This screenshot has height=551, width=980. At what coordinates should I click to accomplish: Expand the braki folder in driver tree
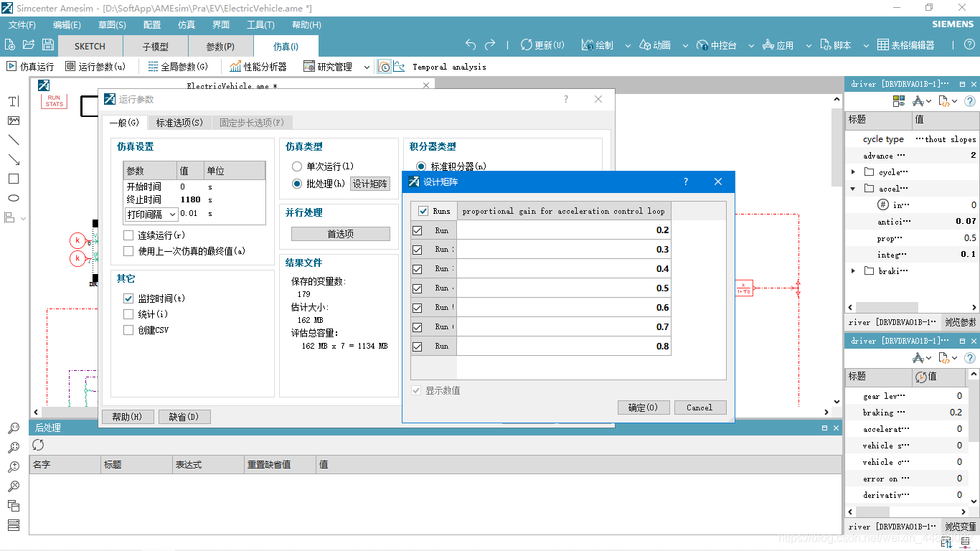point(853,271)
